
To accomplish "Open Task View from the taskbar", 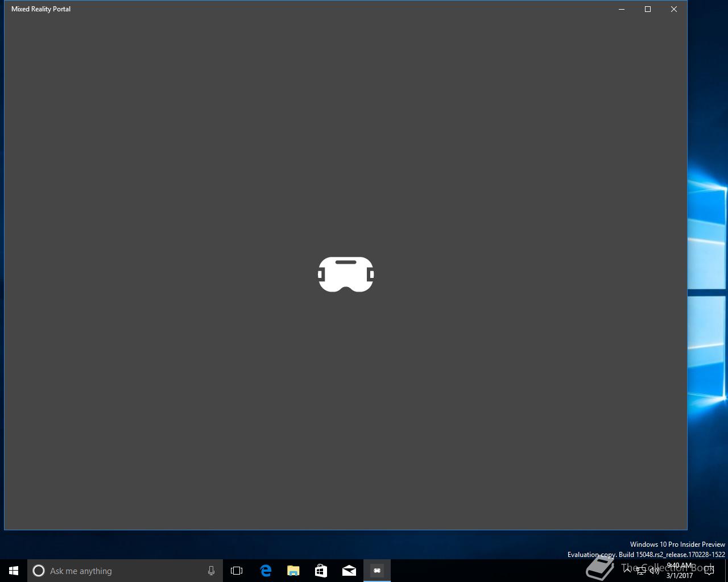I will [x=237, y=571].
